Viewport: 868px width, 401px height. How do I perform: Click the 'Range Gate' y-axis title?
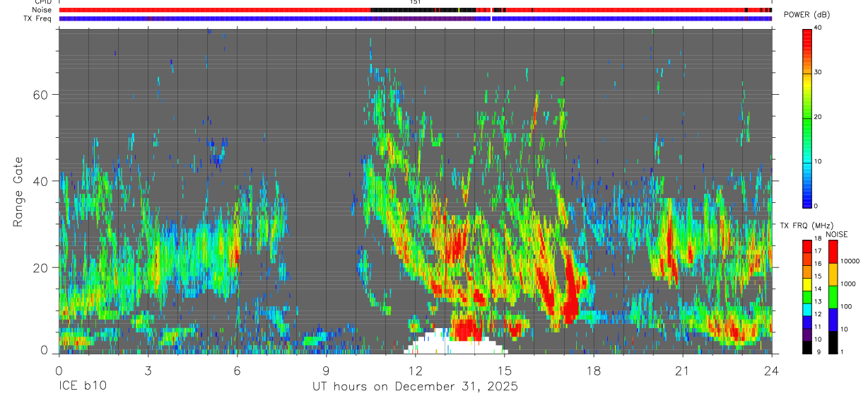[18, 192]
